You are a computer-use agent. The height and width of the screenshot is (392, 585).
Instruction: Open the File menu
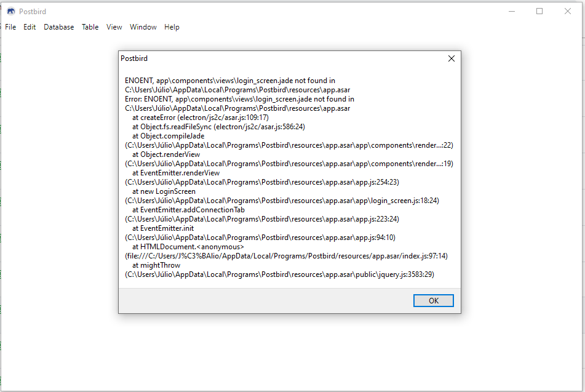coord(10,27)
